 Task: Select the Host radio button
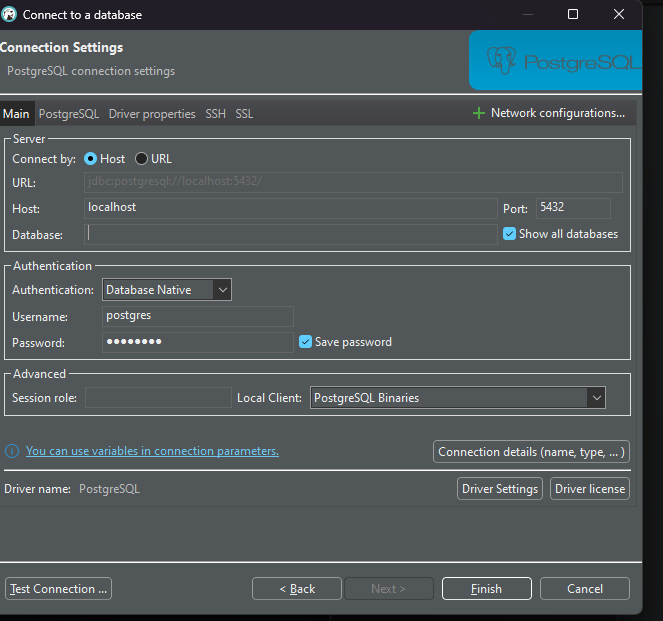click(x=90, y=159)
